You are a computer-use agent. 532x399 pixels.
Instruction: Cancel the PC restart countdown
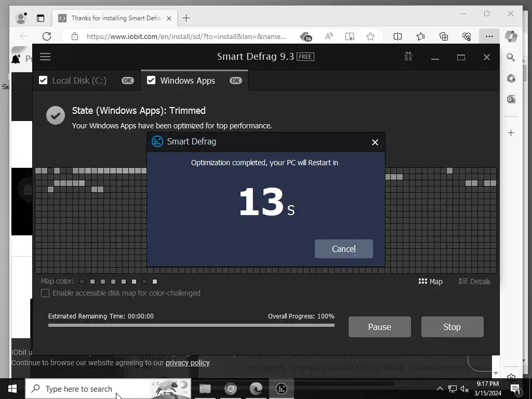coord(344,249)
